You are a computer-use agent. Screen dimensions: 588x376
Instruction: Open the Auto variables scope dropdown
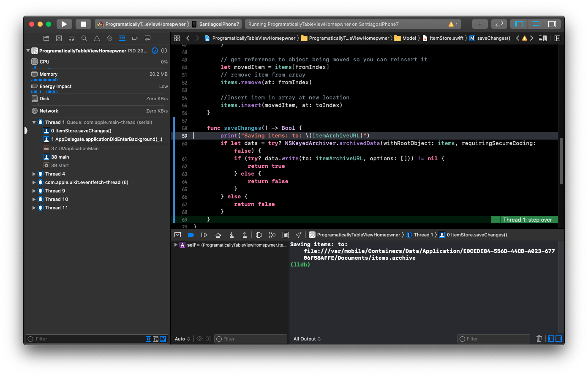[x=182, y=339]
